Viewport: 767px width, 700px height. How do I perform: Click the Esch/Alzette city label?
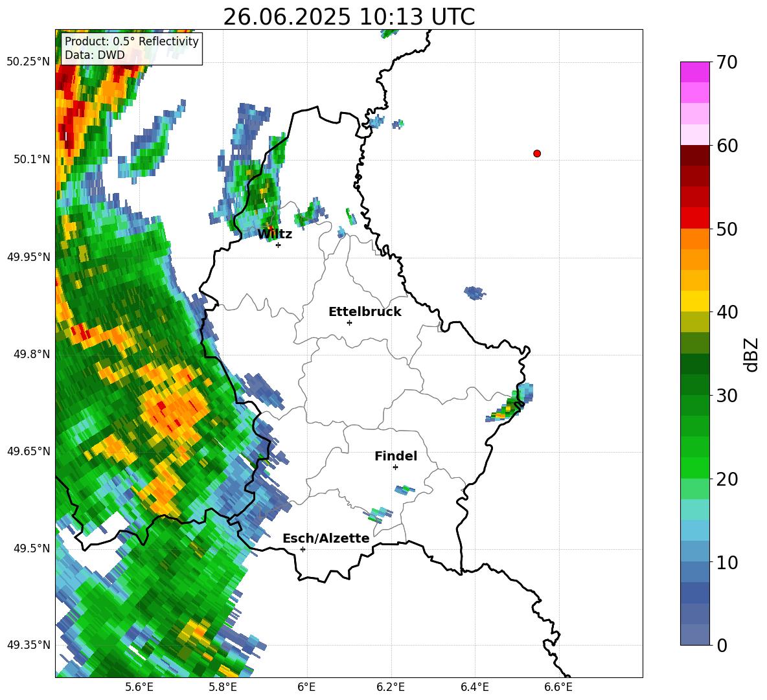click(x=326, y=538)
